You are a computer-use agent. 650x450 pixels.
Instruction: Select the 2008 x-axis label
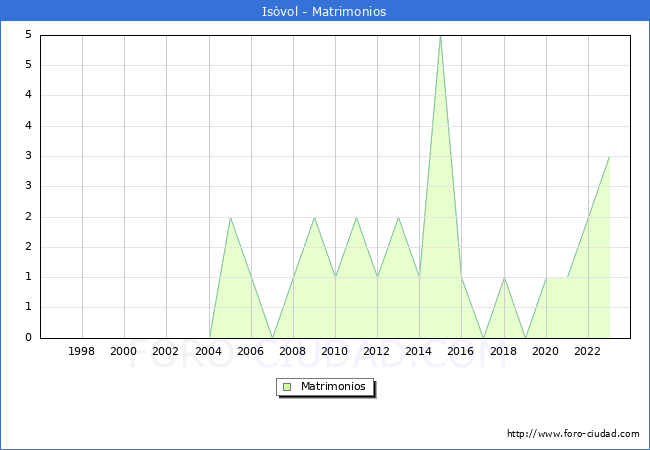point(293,351)
